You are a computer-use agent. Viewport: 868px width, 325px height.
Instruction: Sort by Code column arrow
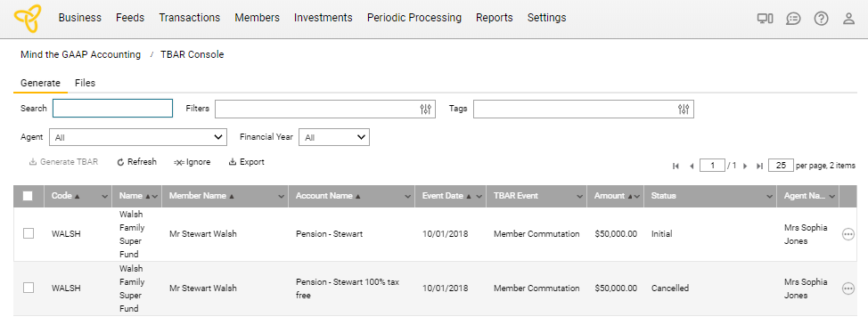pyautogui.click(x=77, y=196)
